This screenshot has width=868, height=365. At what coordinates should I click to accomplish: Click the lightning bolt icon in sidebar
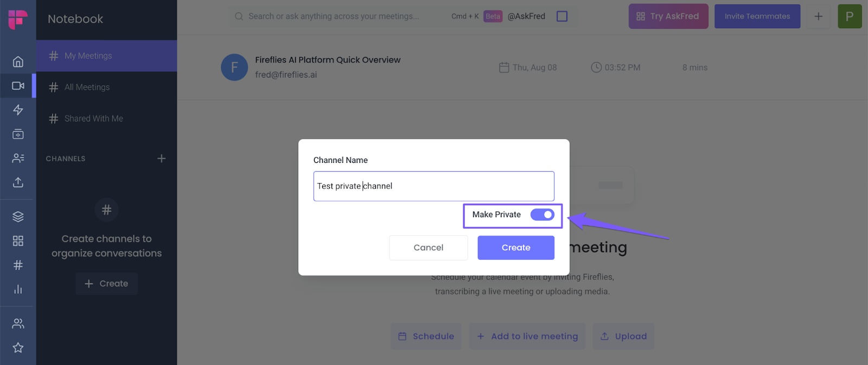tap(18, 110)
